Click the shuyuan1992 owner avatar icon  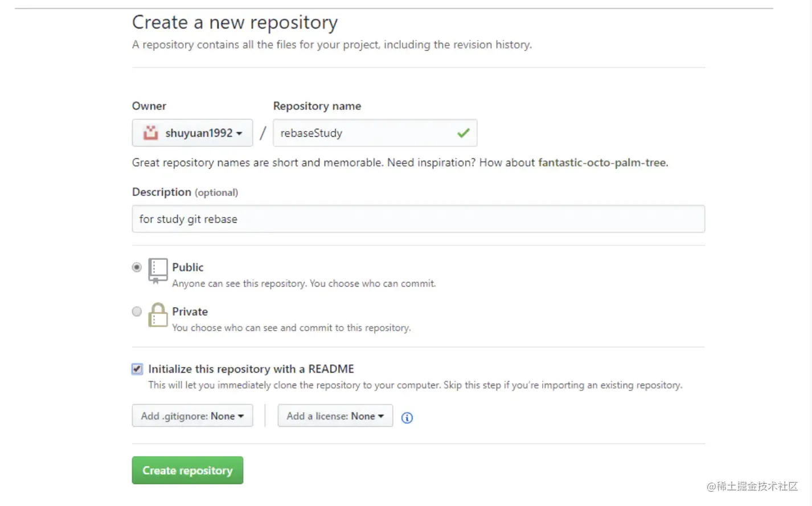(x=150, y=133)
